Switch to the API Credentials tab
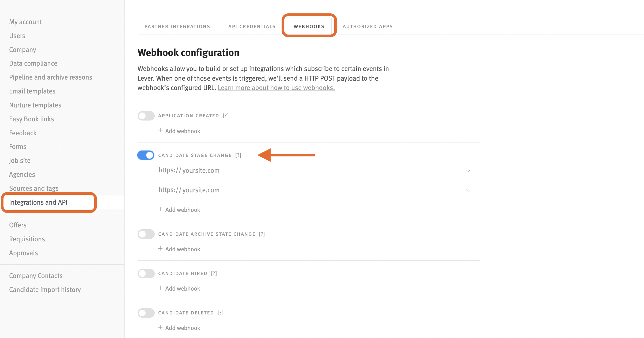644x338 pixels. click(252, 27)
